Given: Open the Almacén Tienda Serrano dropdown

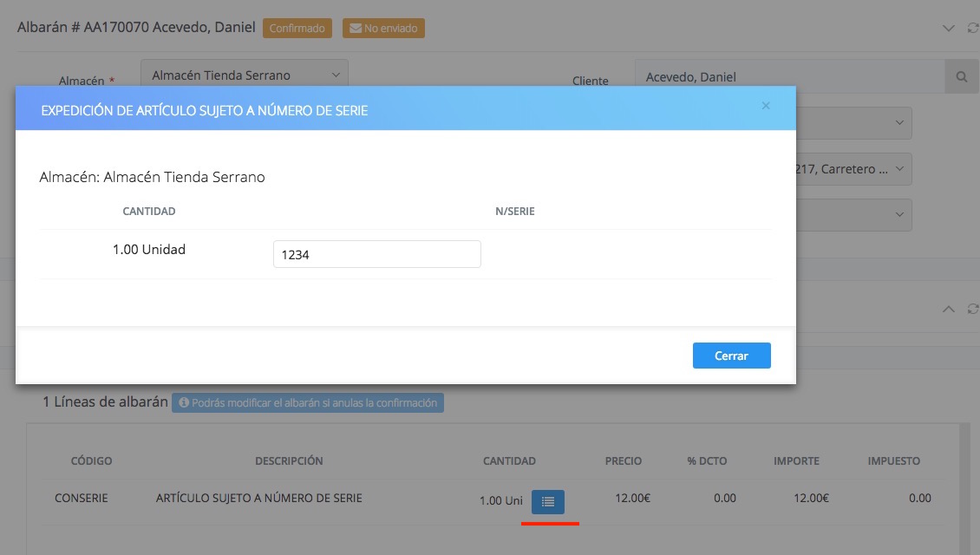Looking at the screenshot, I should 245,75.
